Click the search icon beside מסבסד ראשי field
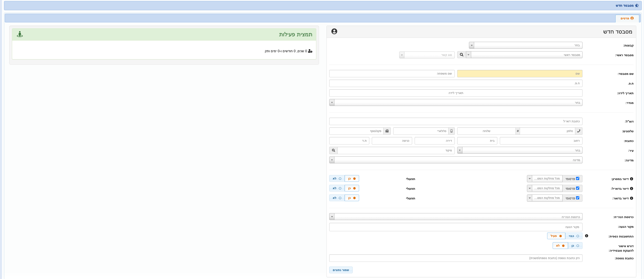Viewport: 644px width, 279px height. coord(461,55)
